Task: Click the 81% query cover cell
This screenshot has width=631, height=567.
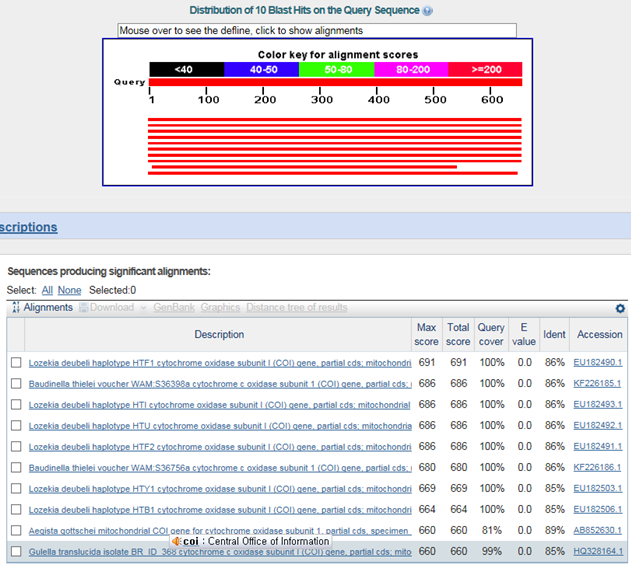Action: click(491, 530)
